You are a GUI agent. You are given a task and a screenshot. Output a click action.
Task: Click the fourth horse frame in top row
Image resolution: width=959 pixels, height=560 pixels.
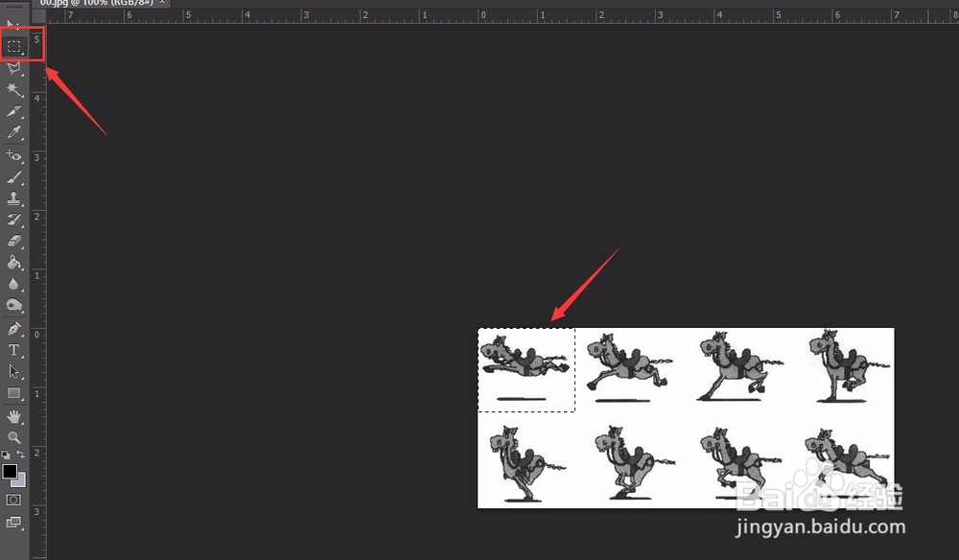click(x=849, y=367)
